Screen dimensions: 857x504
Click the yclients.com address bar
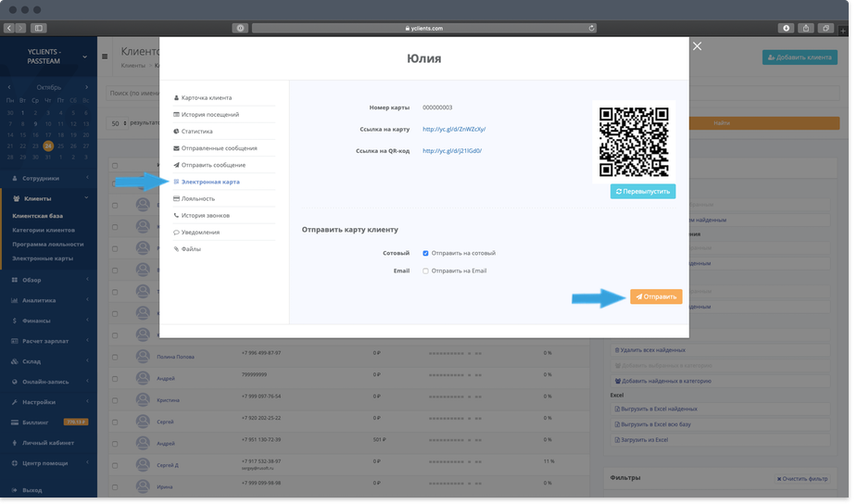tap(424, 28)
